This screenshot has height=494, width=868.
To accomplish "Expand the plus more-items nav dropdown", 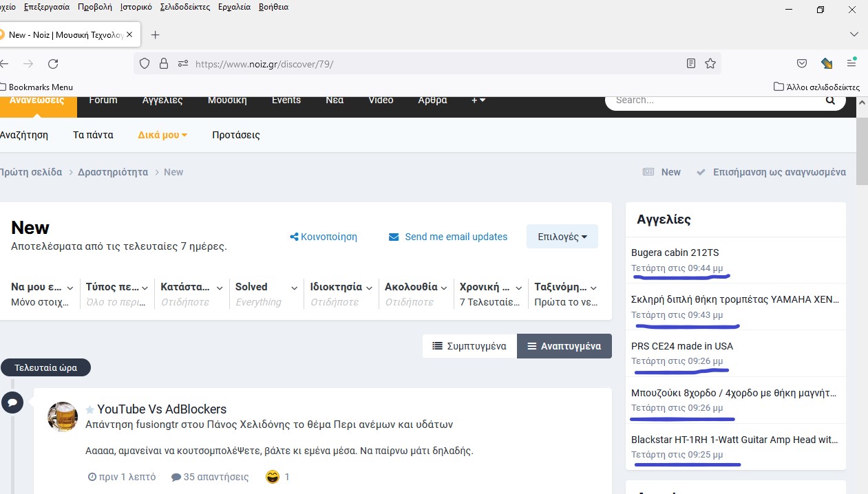I will click(478, 100).
